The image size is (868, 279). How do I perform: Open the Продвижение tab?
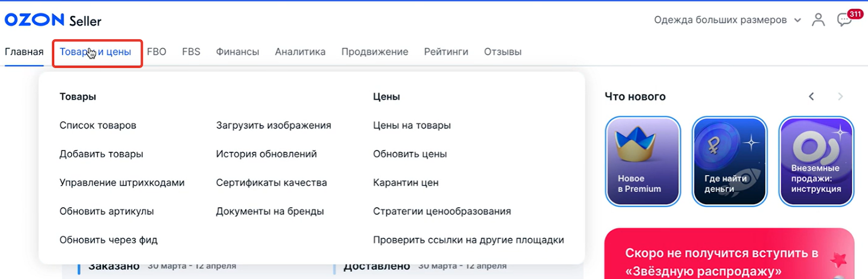[x=375, y=52]
